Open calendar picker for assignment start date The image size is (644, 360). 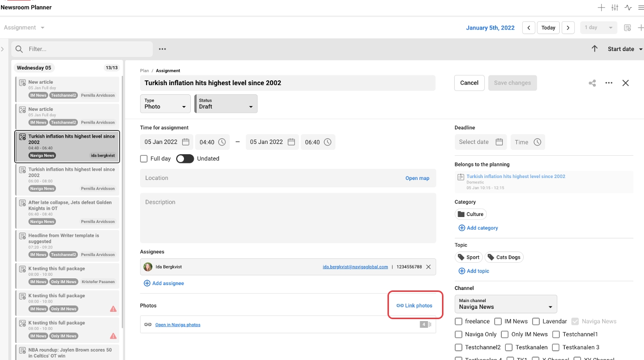pos(185,142)
